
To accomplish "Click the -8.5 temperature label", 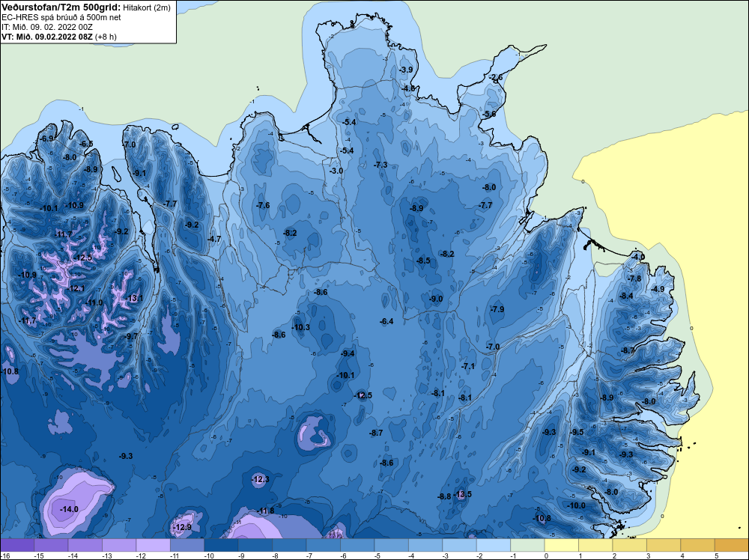I will tap(423, 261).
